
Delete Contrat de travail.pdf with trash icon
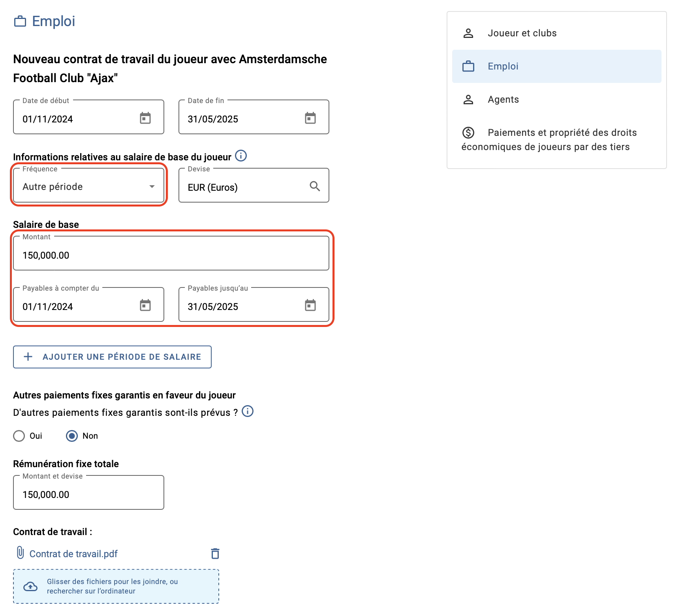[x=215, y=554]
